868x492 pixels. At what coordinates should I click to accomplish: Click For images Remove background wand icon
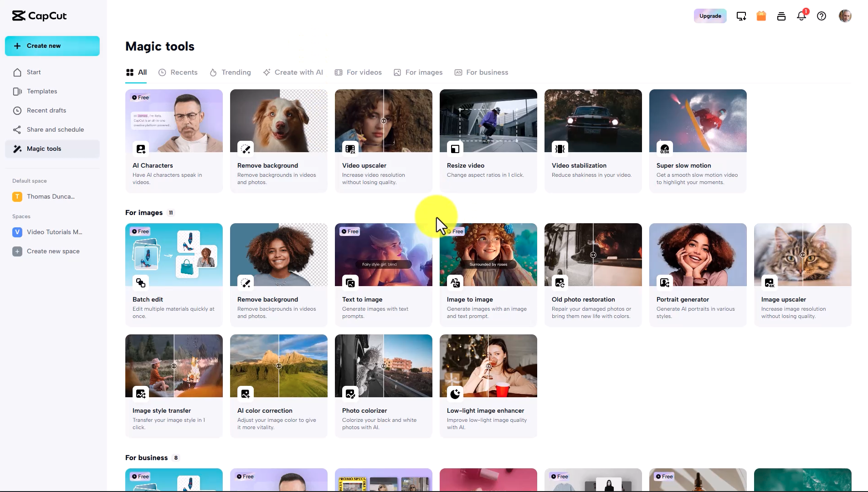pos(246,283)
